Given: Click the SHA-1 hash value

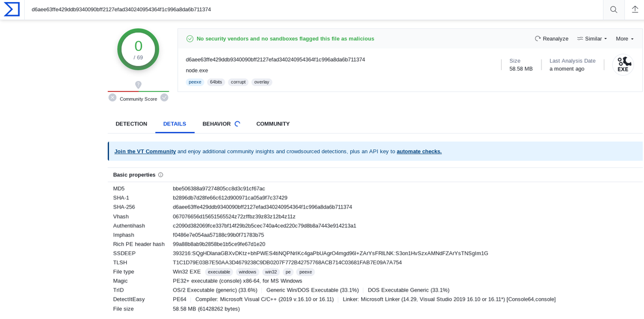Looking at the screenshot, I should 230,198.
